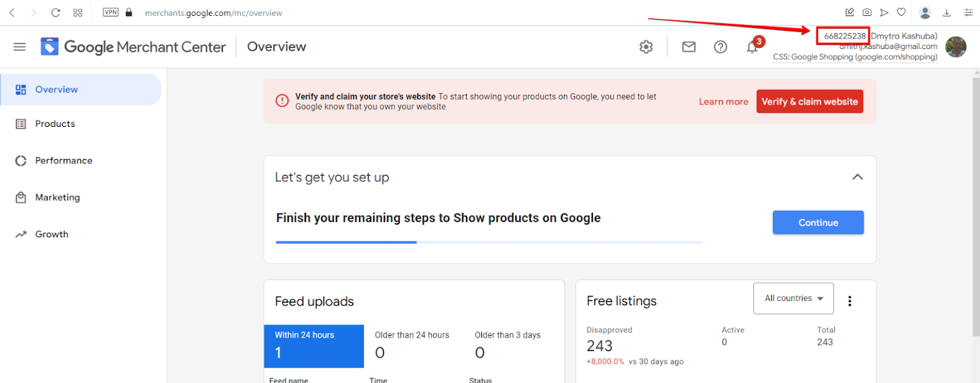
Task: Click the Google Merchant Center logo
Action: (x=133, y=47)
